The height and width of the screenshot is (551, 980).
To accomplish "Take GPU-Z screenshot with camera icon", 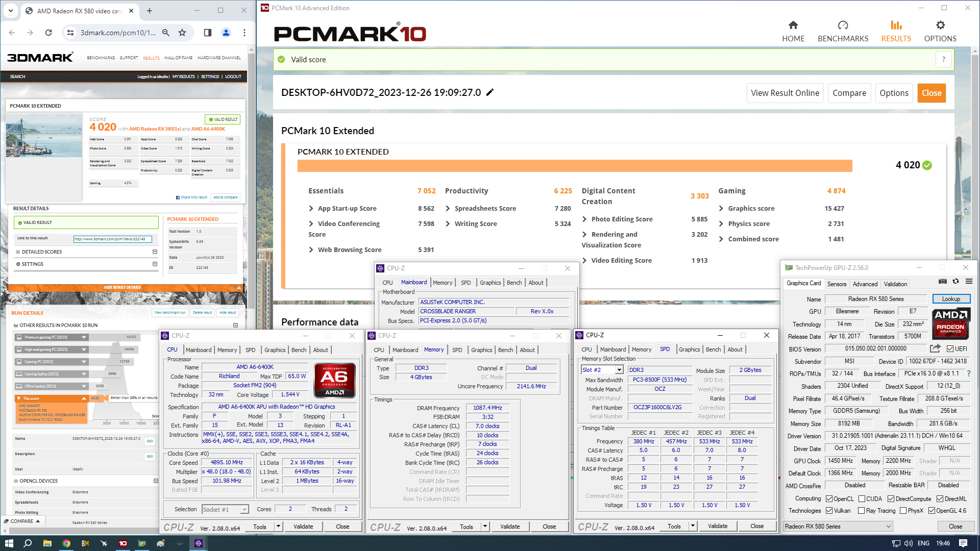I will click(943, 282).
